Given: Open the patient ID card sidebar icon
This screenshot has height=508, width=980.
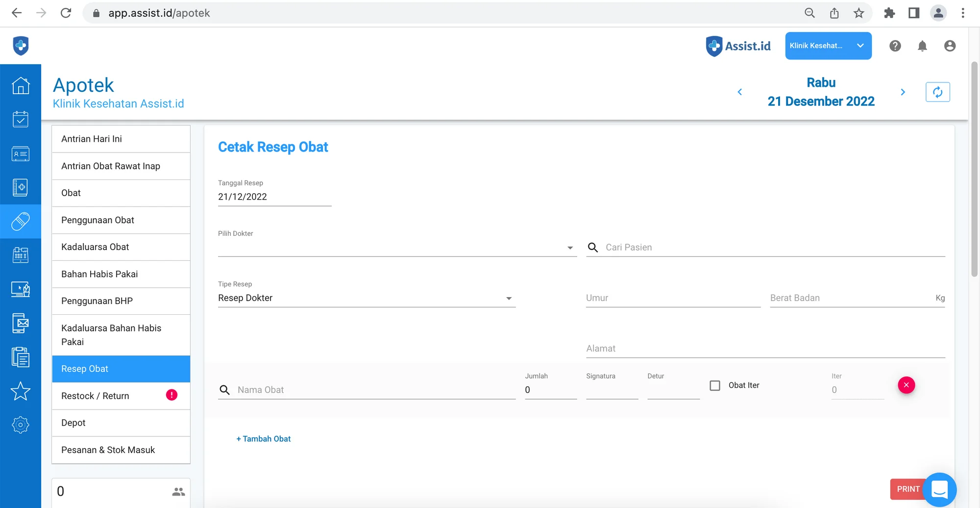Looking at the screenshot, I should coord(21,154).
